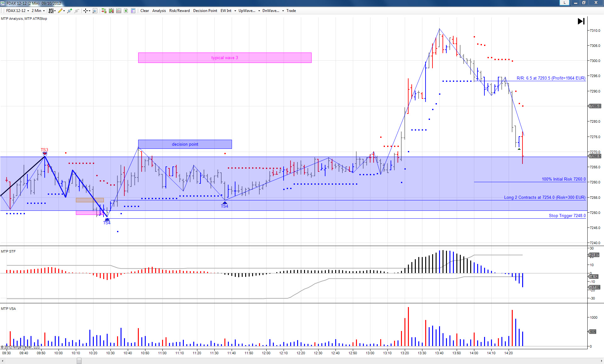This screenshot has height=364, width=604.
Task: Select the crosshair cursor tool
Action: (x=86, y=11)
